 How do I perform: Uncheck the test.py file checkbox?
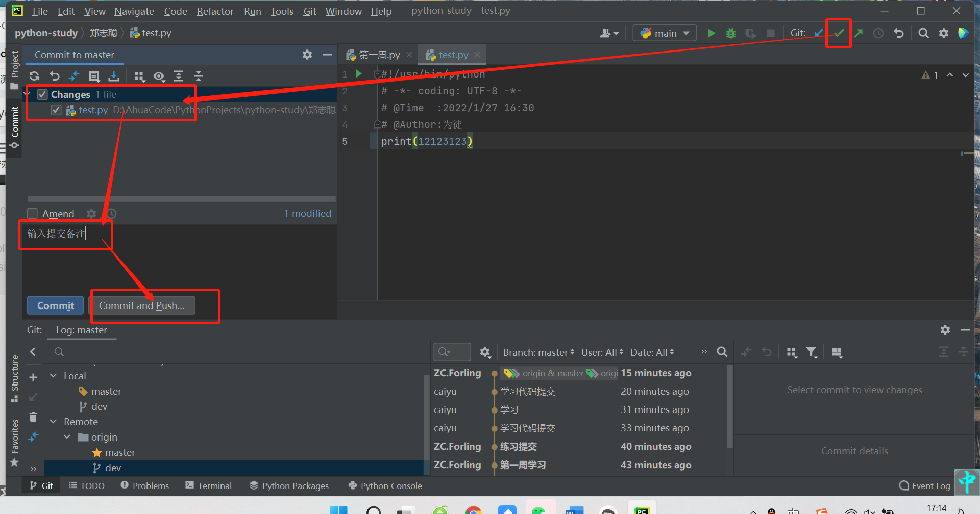(56, 110)
